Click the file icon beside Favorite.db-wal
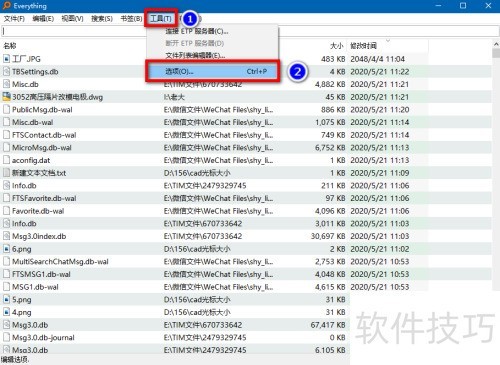 click(x=6, y=211)
